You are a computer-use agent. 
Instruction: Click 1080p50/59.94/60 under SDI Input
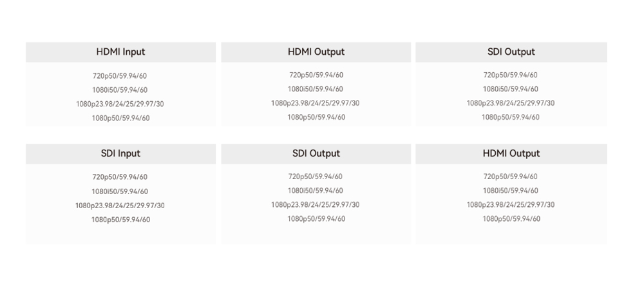coord(120,220)
